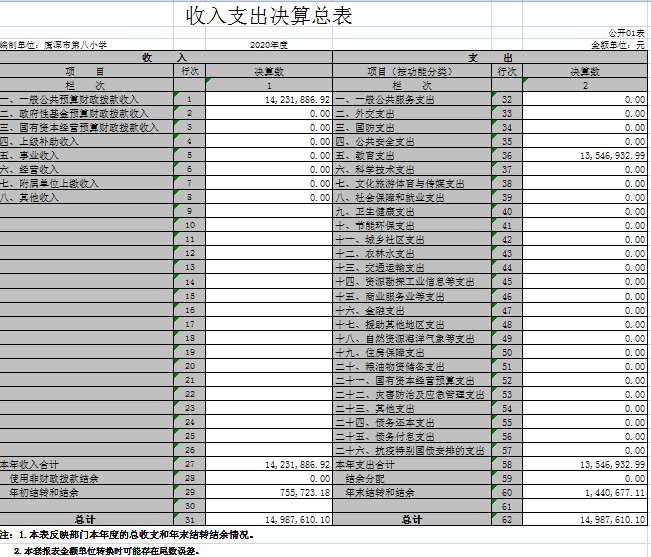Select the education expense value 13,546,932.99 in row 36
Screen dimensions: 651x557
point(585,156)
